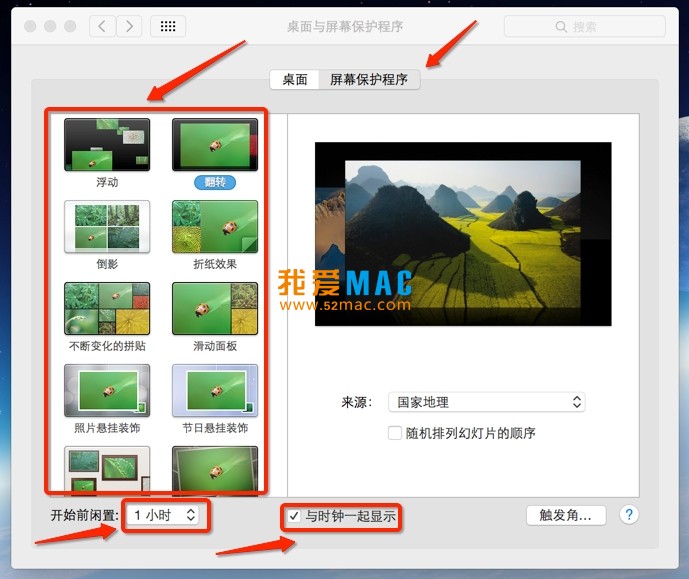689x579 pixels.
Task: Click the 倒影 label text
Action: (x=107, y=264)
